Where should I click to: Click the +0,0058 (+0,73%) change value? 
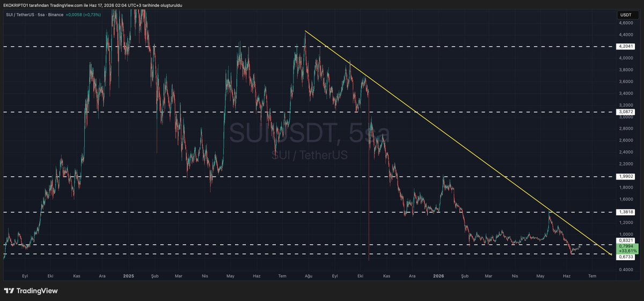pyautogui.click(x=83, y=14)
